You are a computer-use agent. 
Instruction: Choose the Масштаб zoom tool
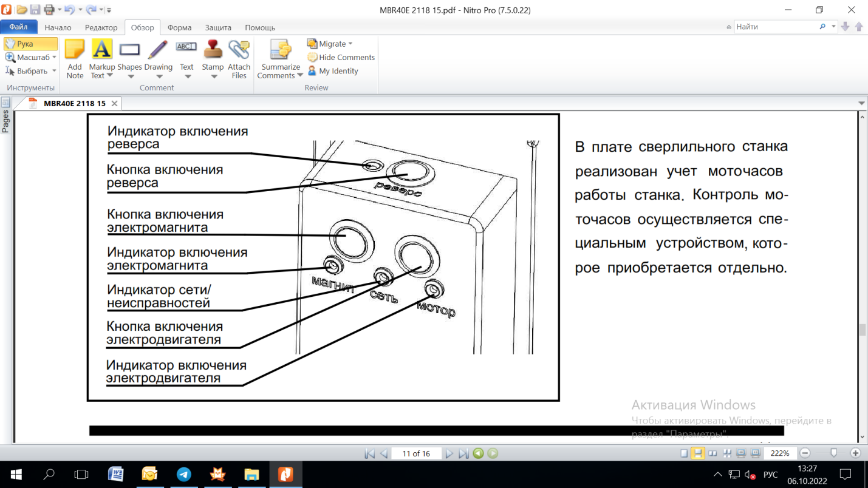click(x=28, y=57)
